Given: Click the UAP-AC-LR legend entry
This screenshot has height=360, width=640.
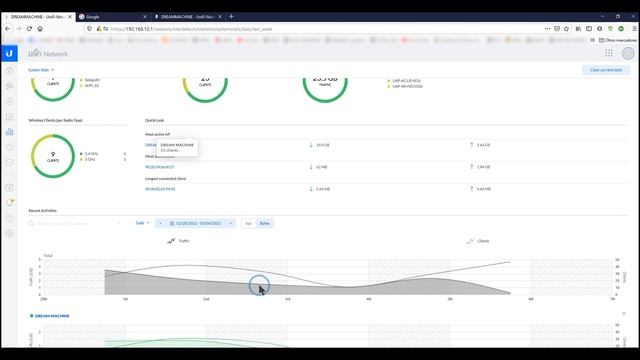Looking at the screenshot, I should click(404, 81).
